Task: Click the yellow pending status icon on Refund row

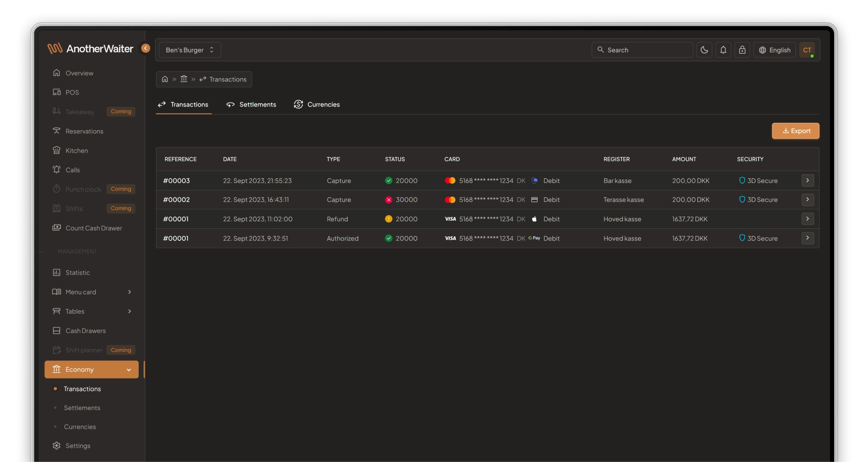Action: pos(389,219)
